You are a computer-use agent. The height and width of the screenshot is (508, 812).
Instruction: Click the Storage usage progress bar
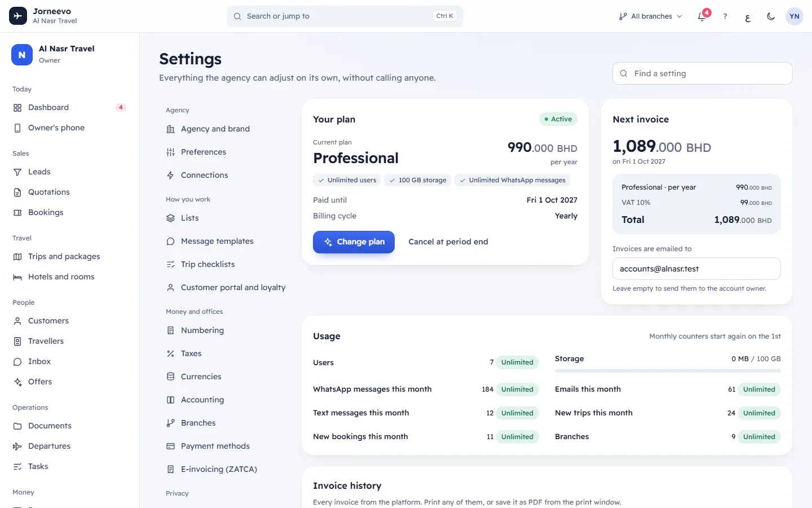coord(668,371)
